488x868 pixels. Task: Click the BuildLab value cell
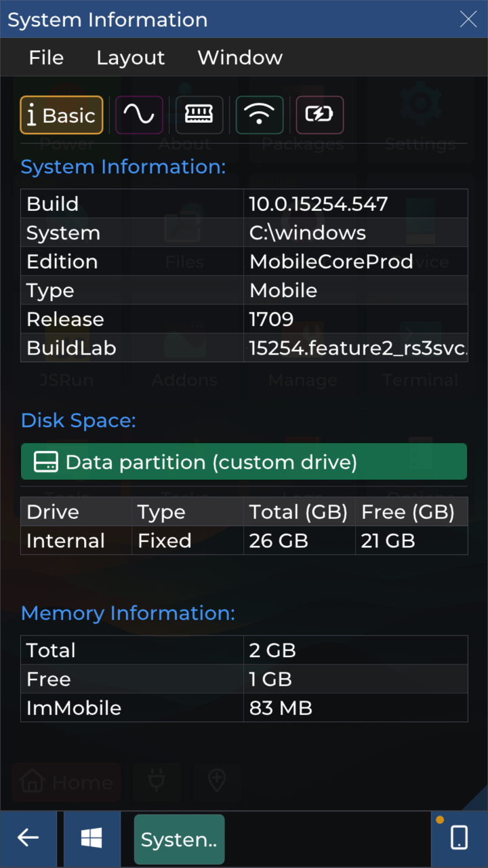click(356, 348)
